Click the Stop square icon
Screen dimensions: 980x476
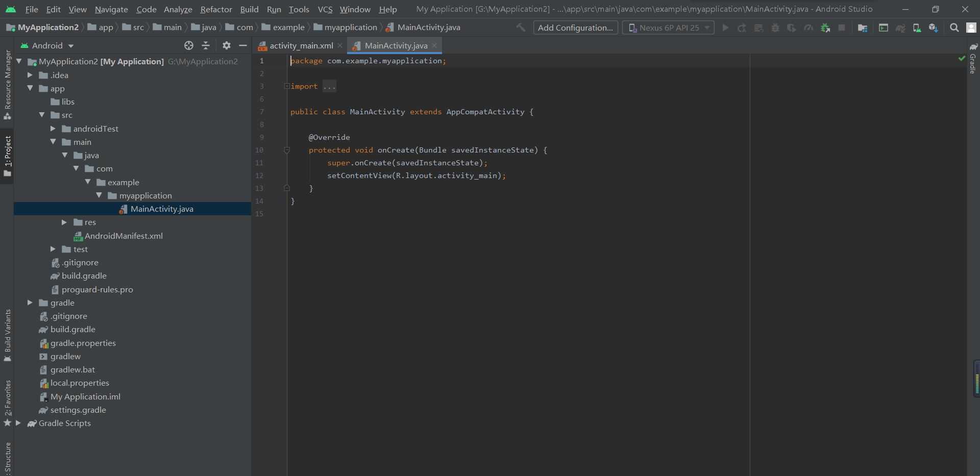(x=842, y=28)
